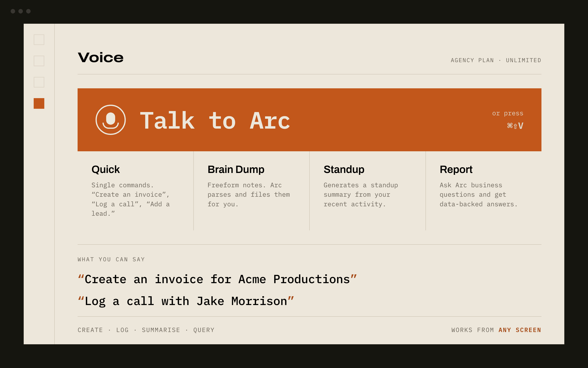
Task: Click the 'What you can say' heading
Action: click(x=111, y=259)
